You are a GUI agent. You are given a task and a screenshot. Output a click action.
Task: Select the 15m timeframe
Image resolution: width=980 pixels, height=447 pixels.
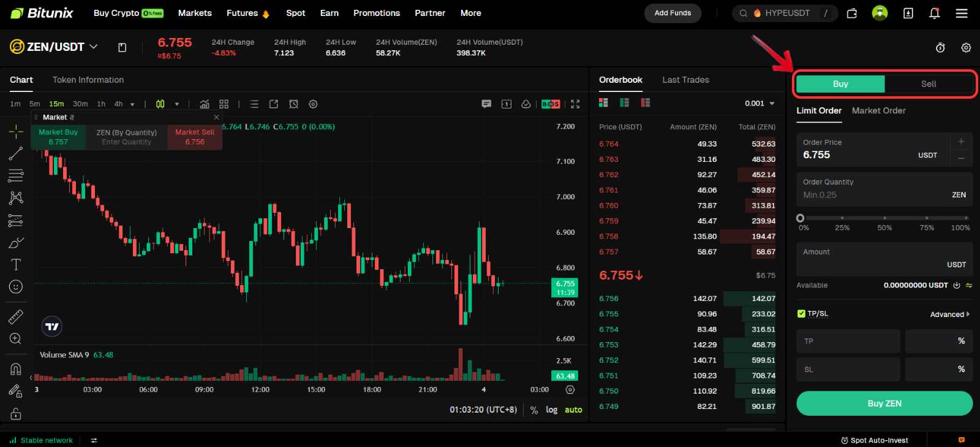click(x=56, y=104)
